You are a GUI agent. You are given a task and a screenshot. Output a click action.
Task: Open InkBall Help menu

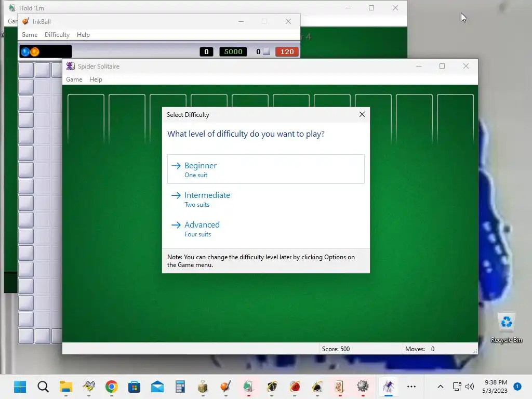coord(83,35)
